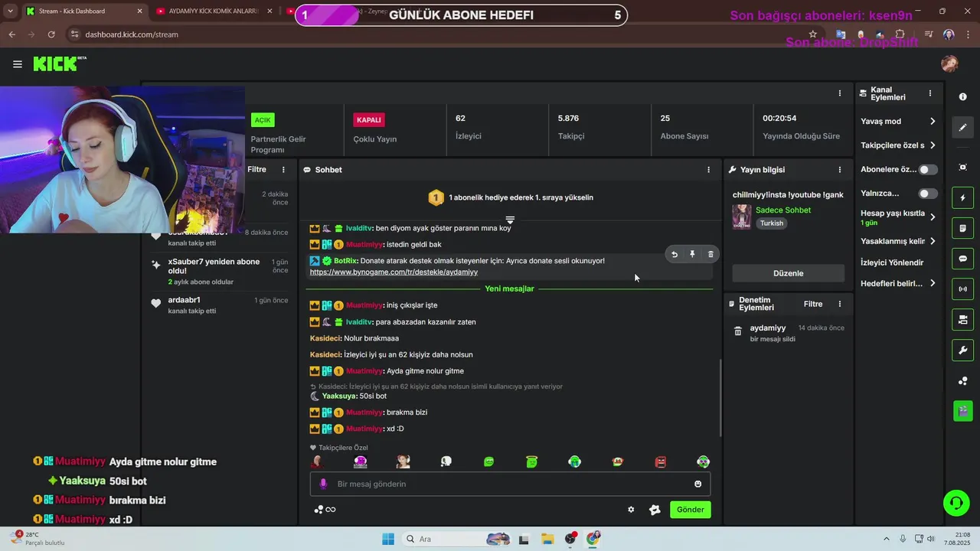The image size is (980, 551).
Task: Open chat settings gear icon
Action: pyautogui.click(x=631, y=510)
